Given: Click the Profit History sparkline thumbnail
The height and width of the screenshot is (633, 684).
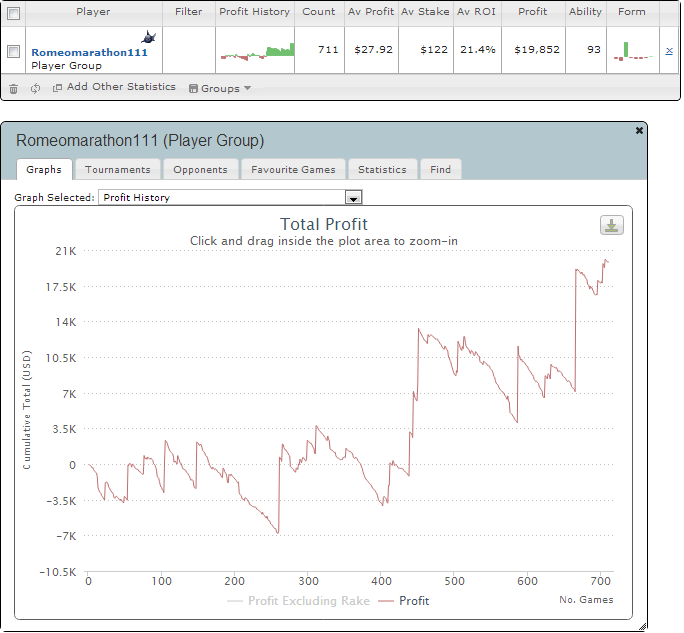Looking at the screenshot, I should pos(257,51).
